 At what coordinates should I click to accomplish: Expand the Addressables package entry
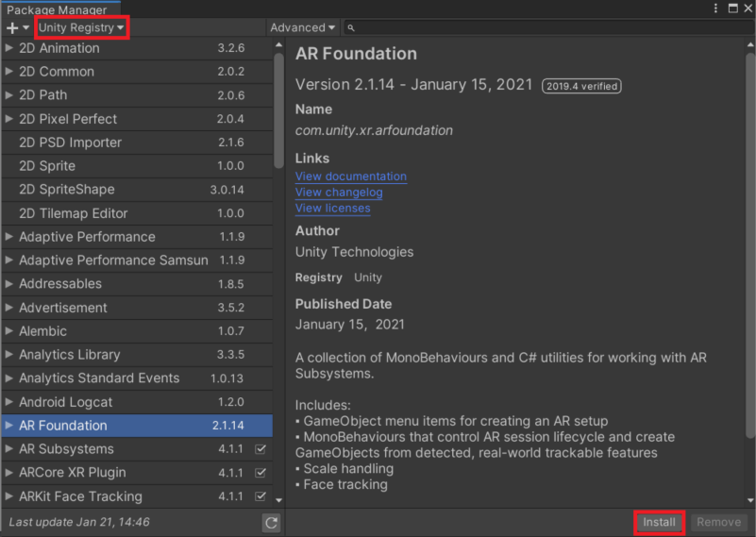[9, 284]
